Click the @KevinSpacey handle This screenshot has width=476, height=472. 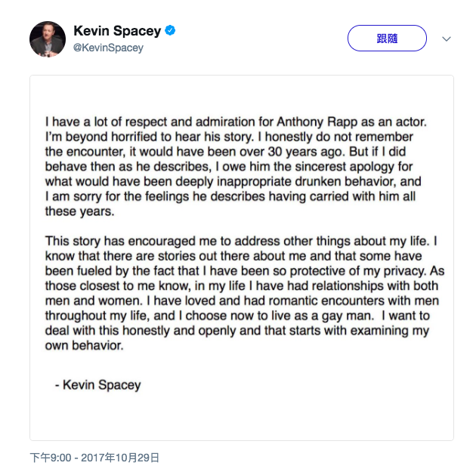pos(108,48)
